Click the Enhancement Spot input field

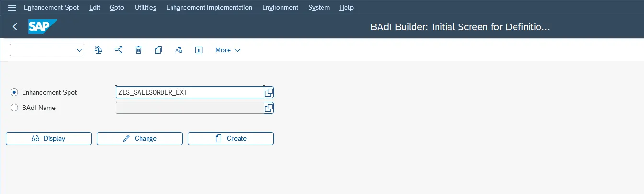pos(189,92)
